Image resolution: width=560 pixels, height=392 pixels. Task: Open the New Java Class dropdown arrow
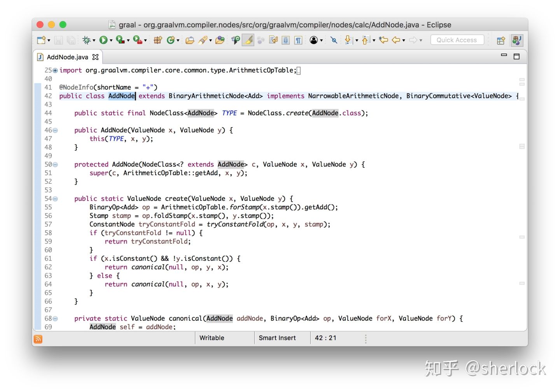(178, 40)
